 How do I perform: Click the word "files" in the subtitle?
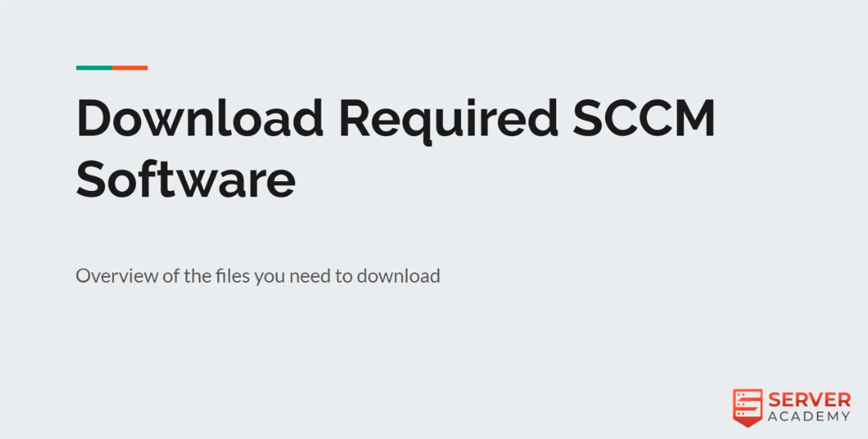click(232, 275)
